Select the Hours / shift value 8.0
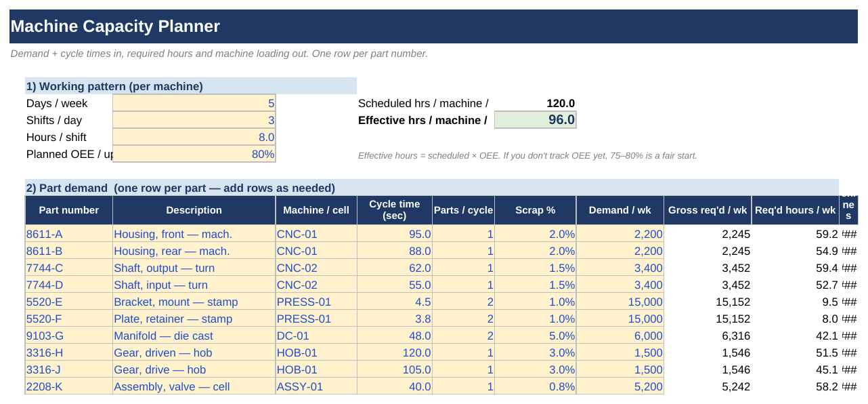This screenshot has height=404, width=868. (x=194, y=137)
